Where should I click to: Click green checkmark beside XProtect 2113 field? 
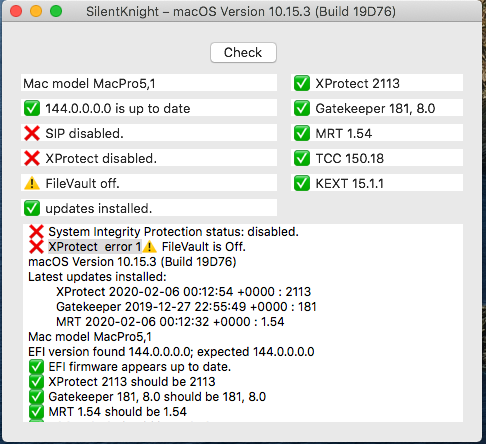[302, 83]
